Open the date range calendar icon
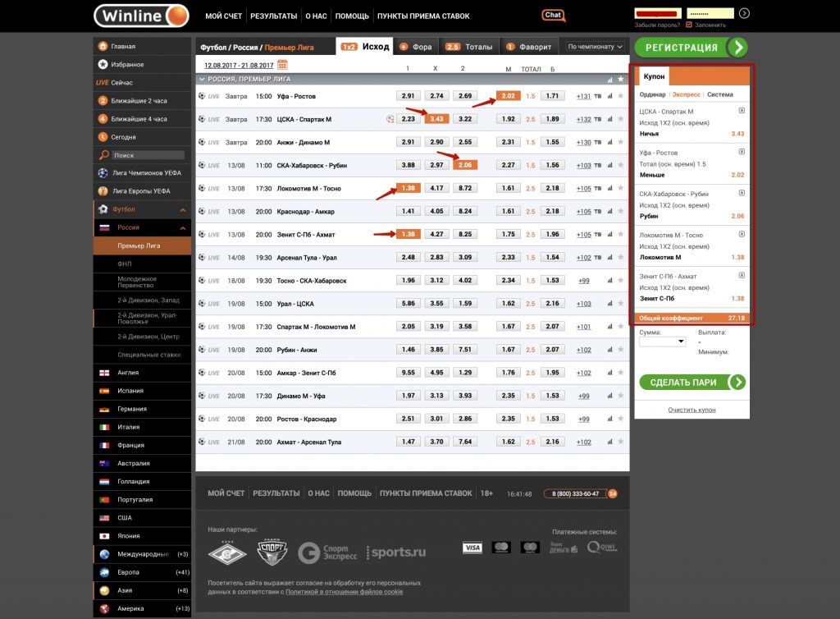Viewport: 840px width, 619px height. click(283, 64)
